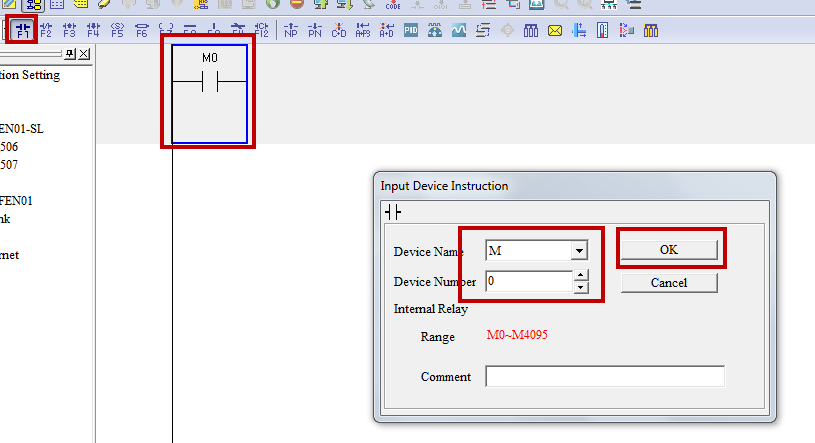Click the Device Number input field
The image size is (815, 443).
click(529, 282)
